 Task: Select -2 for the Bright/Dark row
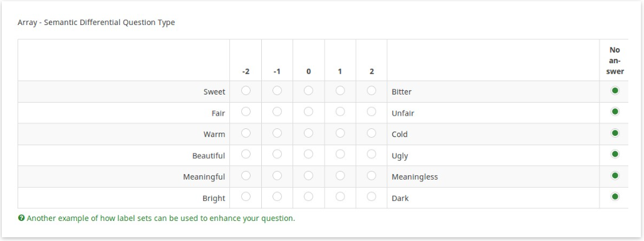click(x=246, y=197)
